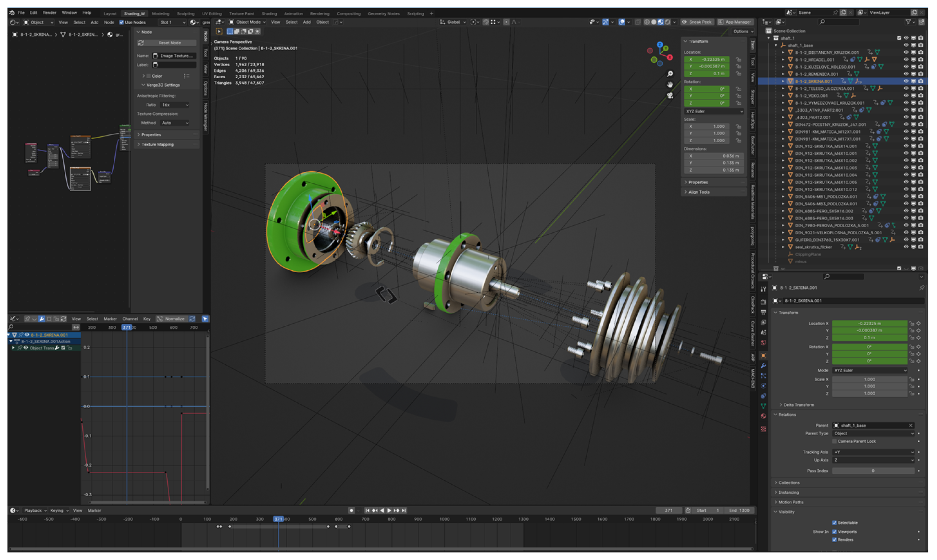This screenshot has height=560, width=937.
Task: Switch to wireframe viewport shading
Action: 646,22
